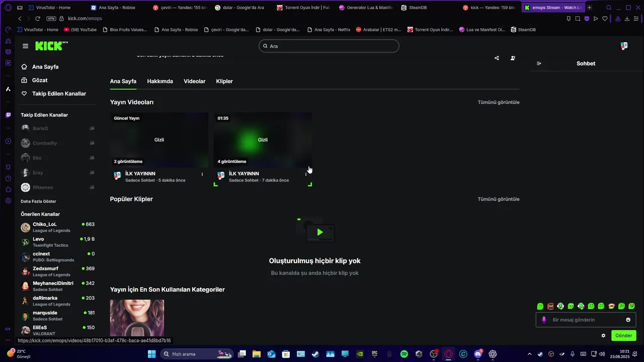Open Zedxsmurf recommended channel
Viewport: 644px width, 362px height.
[x=57, y=271]
